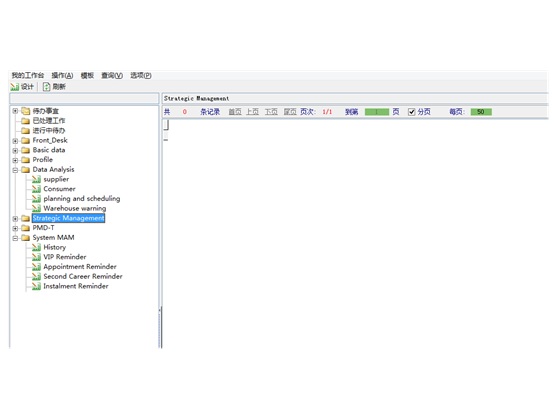
Task: Toggle the 分页 pagination checkbox
Action: [411, 112]
